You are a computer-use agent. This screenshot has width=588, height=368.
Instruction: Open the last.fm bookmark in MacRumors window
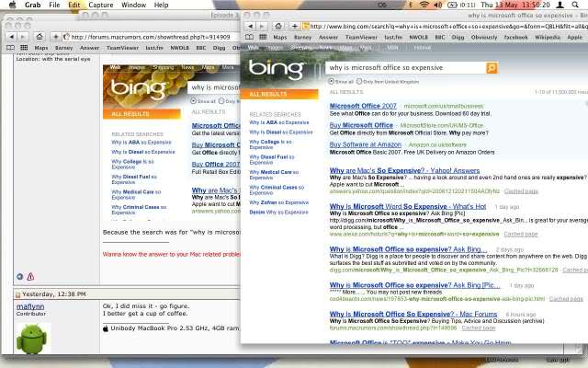coord(154,48)
